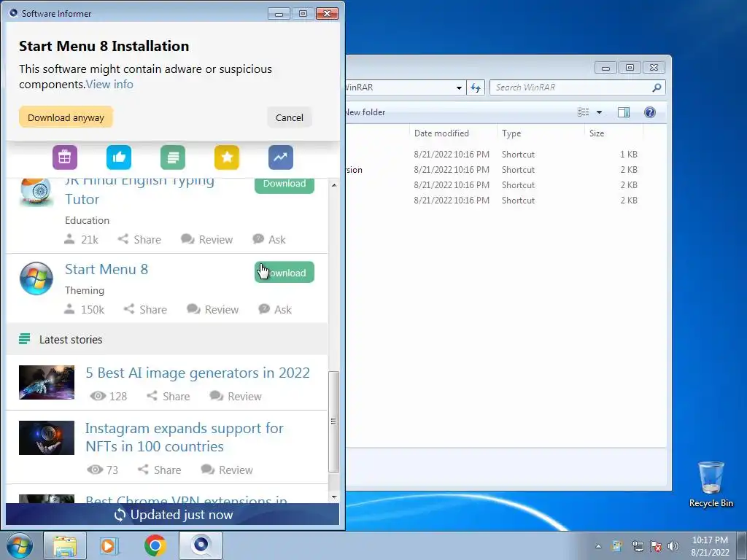Click the refresh button in Explorer address bar
Screen dimensions: 747x560
coord(476,87)
